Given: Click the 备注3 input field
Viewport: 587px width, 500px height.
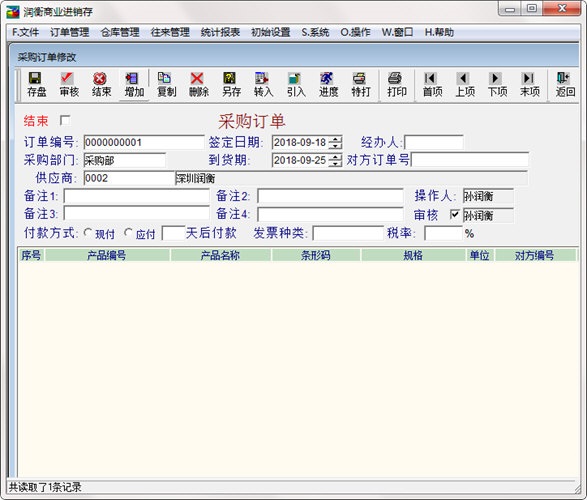Looking at the screenshot, I should 136,214.
